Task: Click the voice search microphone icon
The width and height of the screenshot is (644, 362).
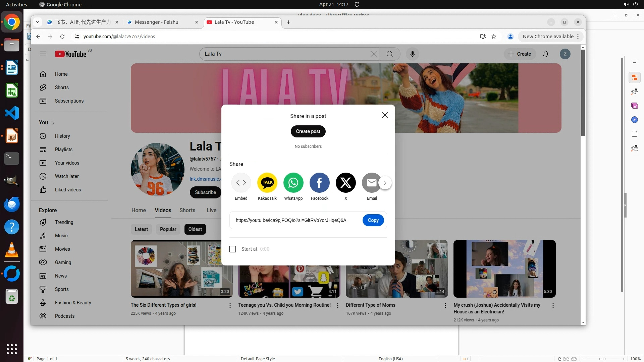Action: (412, 54)
